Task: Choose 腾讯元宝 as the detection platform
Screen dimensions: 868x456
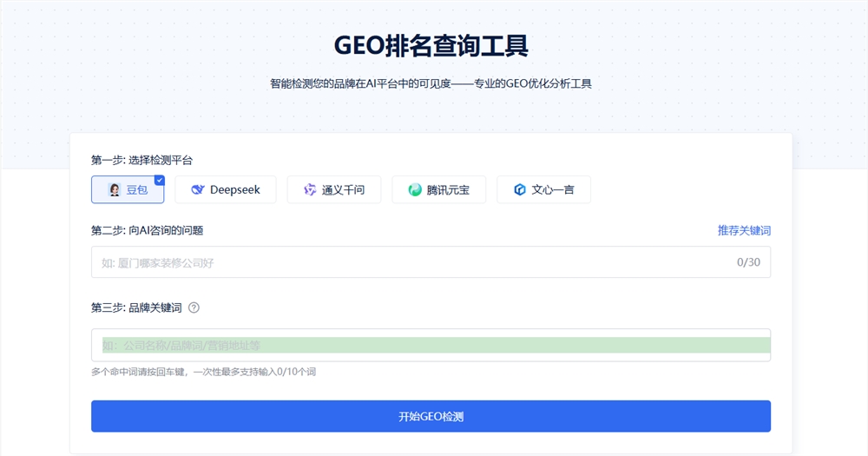Action: (x=439, y=189)
